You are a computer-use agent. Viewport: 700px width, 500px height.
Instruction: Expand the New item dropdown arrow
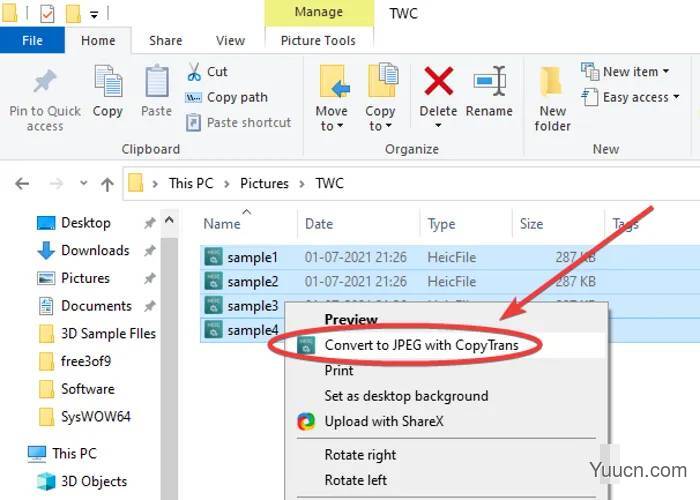point(666,71)
